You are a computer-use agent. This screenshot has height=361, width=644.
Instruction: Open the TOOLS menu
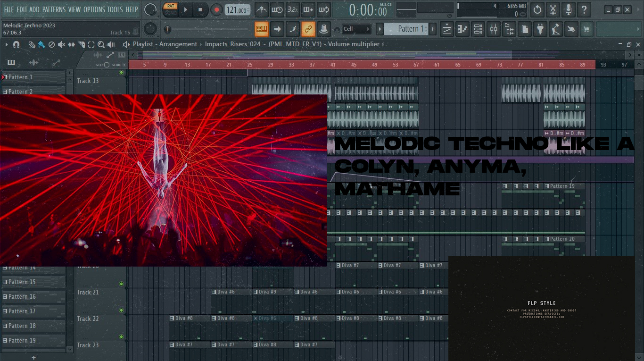[115, 9]
